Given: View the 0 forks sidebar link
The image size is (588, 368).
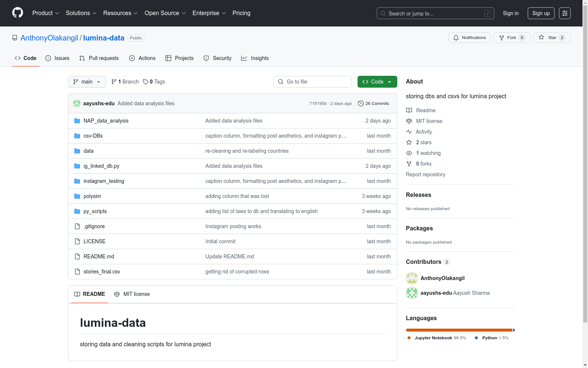Looking at the screenshot, I should [x=419, y=164].
